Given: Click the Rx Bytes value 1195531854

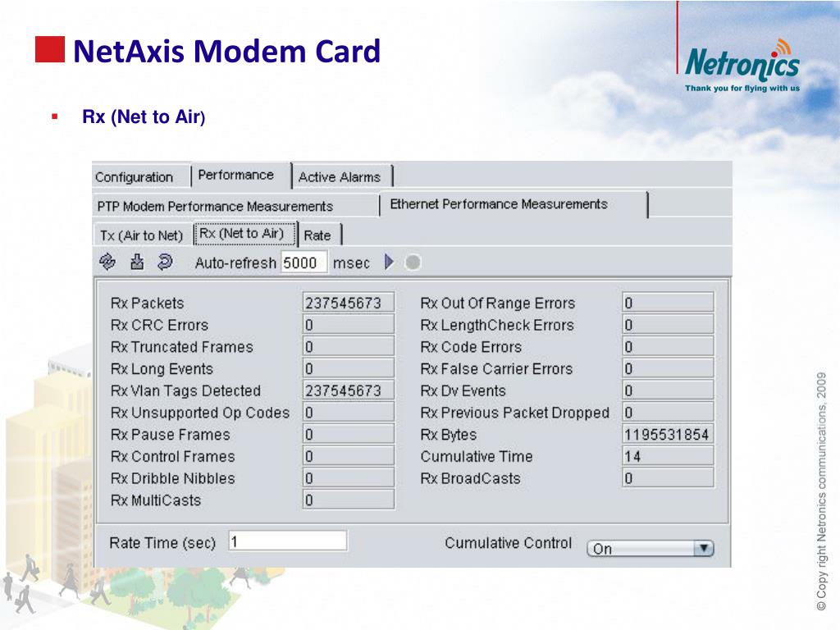Looking at the screenshot, I should (668, 435).
